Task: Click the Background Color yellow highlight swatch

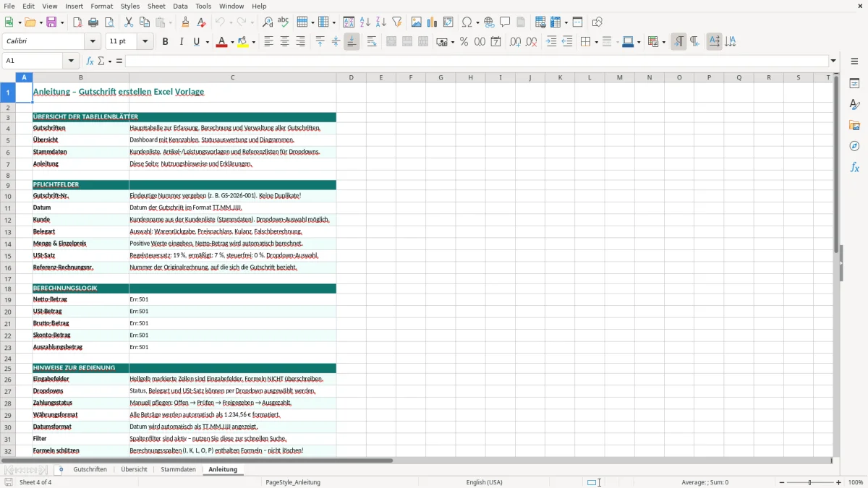Action: pyautogui.click(x=243, y=42)
